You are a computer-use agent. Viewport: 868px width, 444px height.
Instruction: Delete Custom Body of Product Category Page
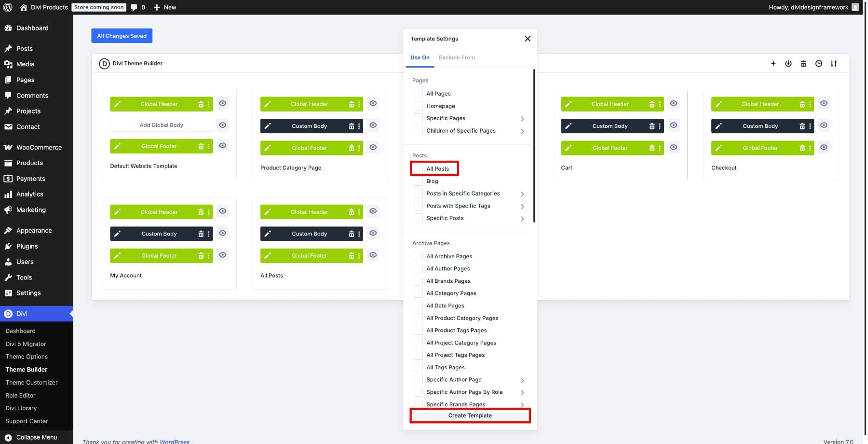pyautogui.click(x=352, y=126)
